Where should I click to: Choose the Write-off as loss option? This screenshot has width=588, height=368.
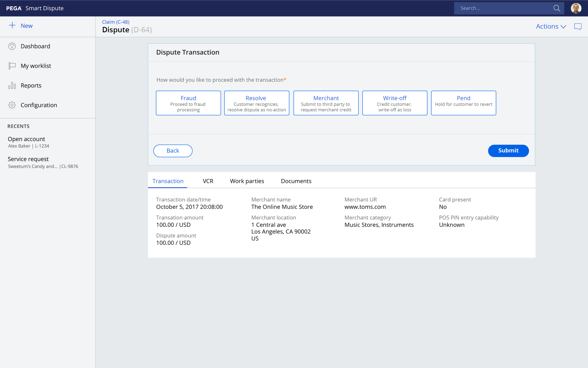tap(394, 103)
